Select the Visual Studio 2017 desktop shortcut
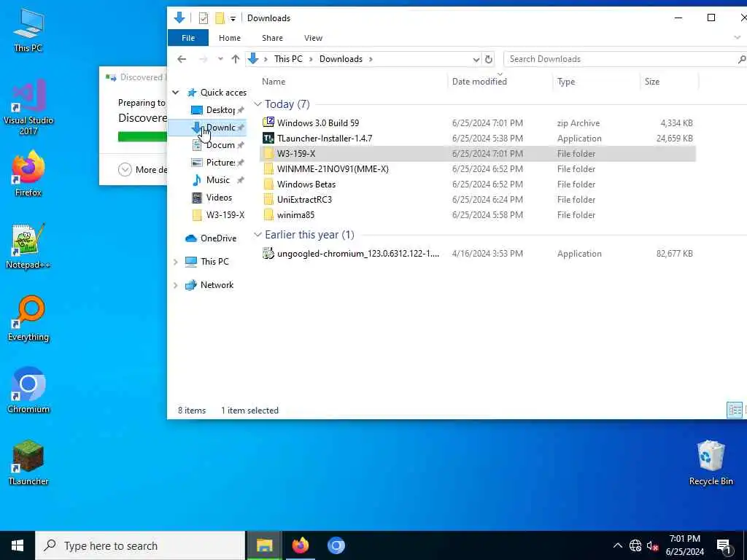 pyautogui.click(x=28, y=107)
